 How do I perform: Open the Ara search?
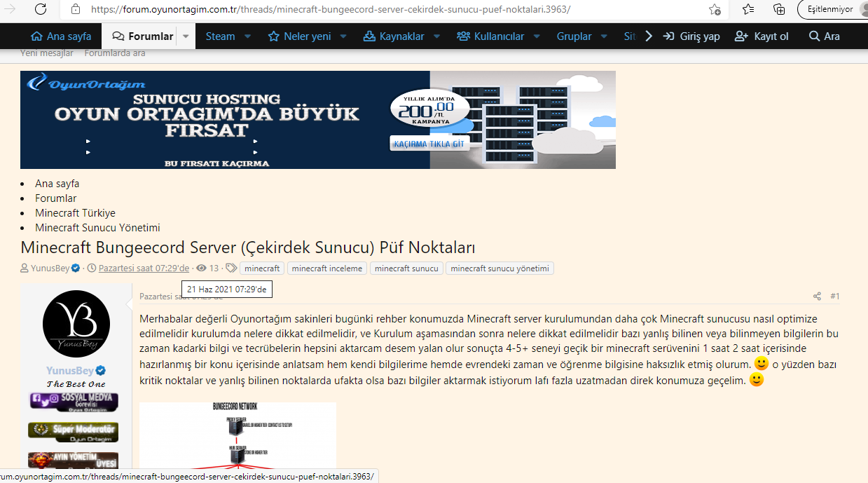(824, 36)
